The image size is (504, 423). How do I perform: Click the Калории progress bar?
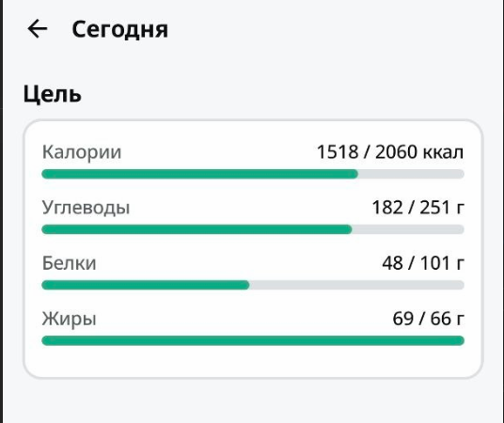(253, 174)
